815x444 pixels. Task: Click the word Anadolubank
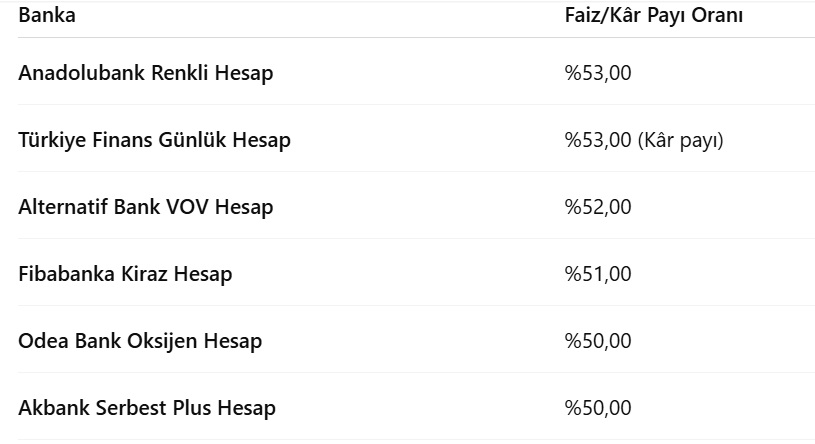click(x=82, y=73)
